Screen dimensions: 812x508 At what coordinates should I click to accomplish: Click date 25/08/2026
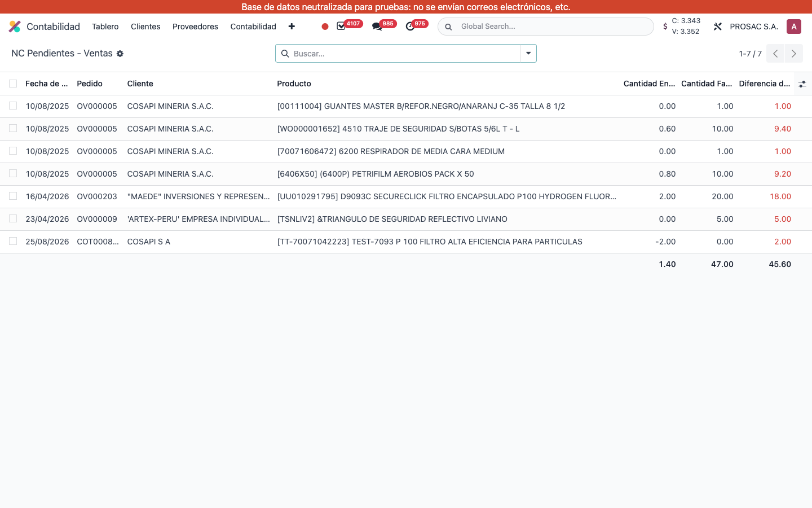[x=47, y=242]
